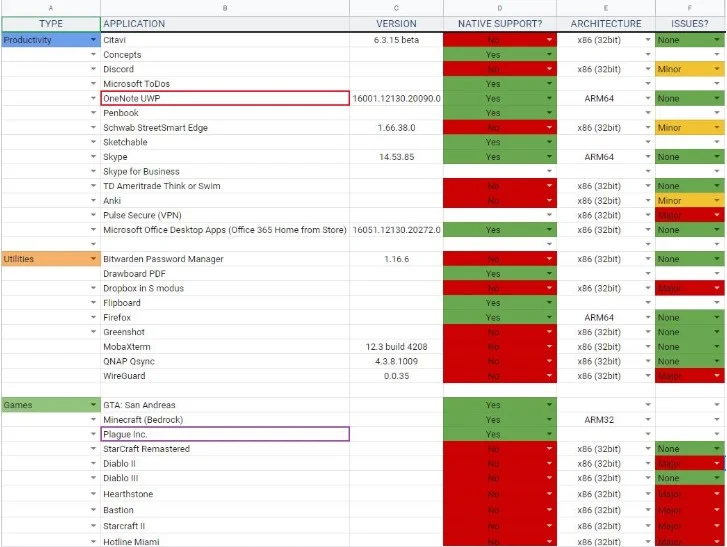
Task: Open the Utilities type dropdown arrow
Action: [x=93, y=259]
